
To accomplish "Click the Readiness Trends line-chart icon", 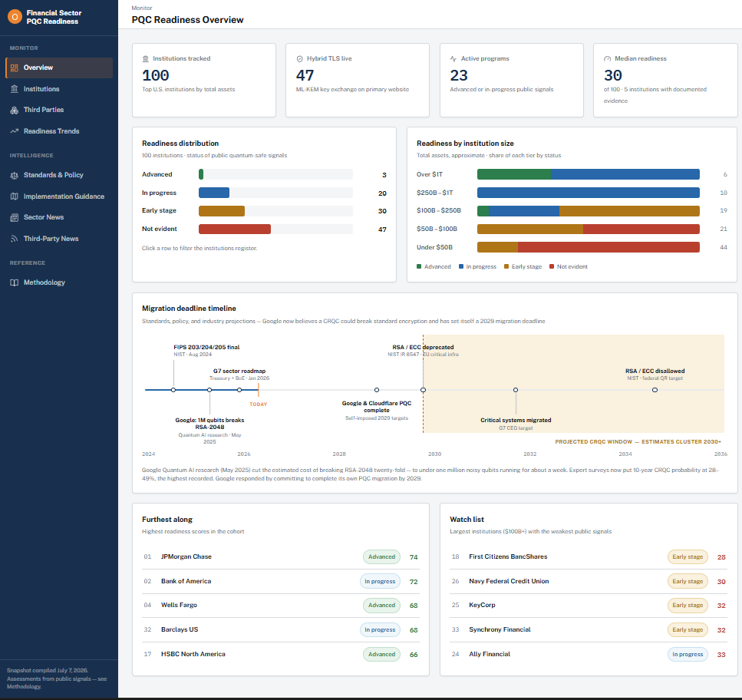I will (15, 131).
